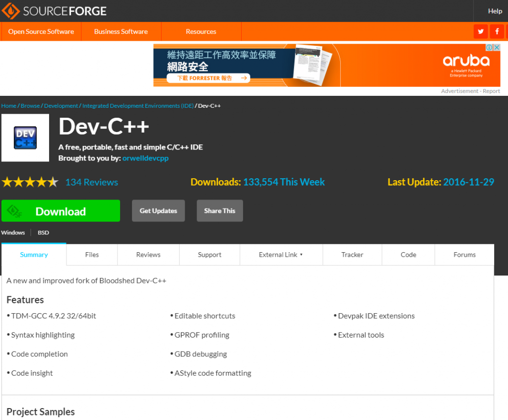508x420 pixels.
Task: Switch to the Tracker tab
Action: tap(352, 255)
